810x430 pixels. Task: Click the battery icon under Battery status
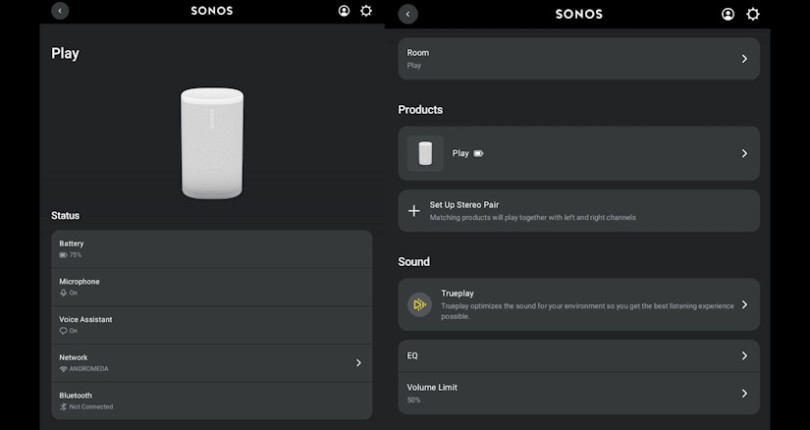click(x=63, y=255)
